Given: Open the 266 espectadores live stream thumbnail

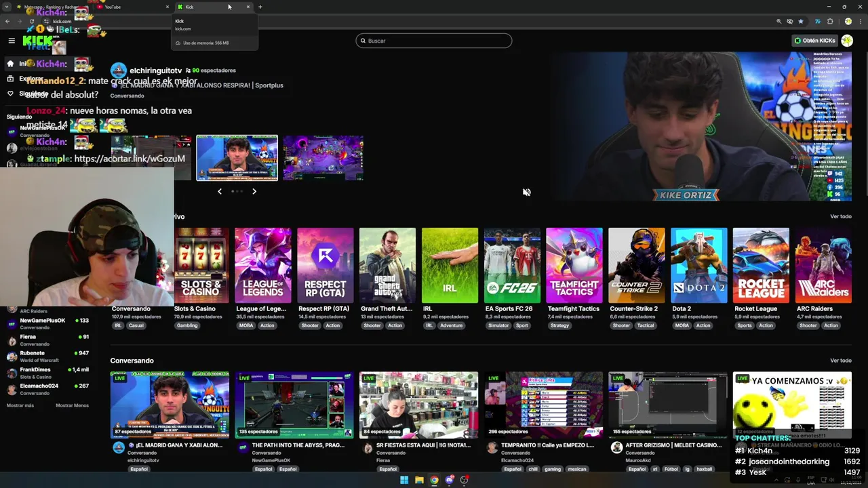Looking at the screenshot, I should 543,405.
